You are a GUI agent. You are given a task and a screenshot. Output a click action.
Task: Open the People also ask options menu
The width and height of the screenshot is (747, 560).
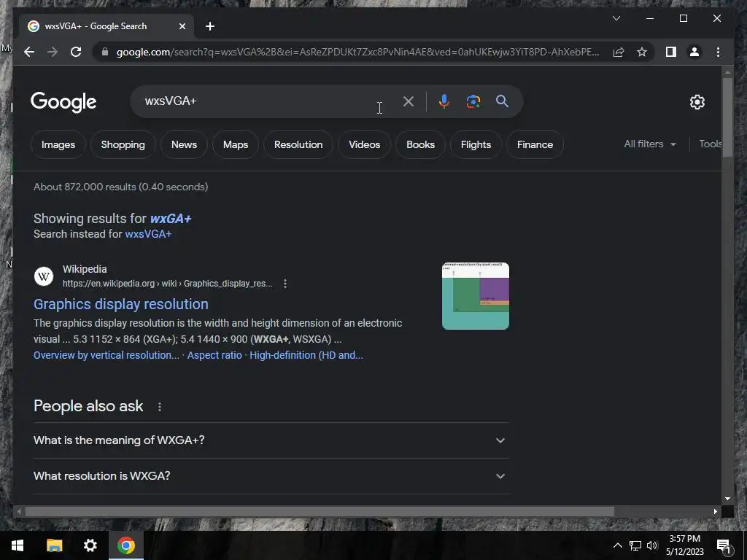tap(160, 407)
